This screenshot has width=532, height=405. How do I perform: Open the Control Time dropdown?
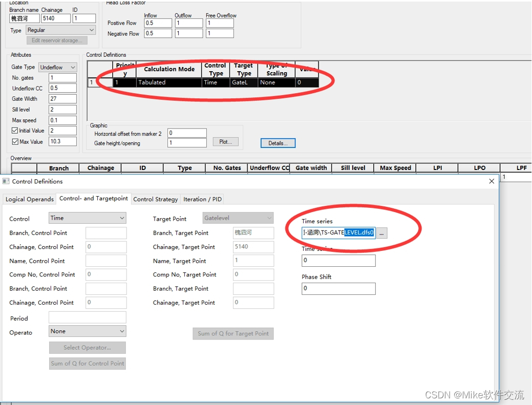pyautogui.click(x=88, y=218)
